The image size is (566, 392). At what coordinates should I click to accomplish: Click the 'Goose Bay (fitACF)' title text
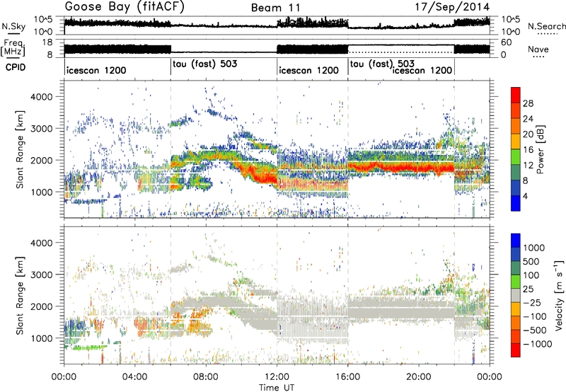(125, 7)
